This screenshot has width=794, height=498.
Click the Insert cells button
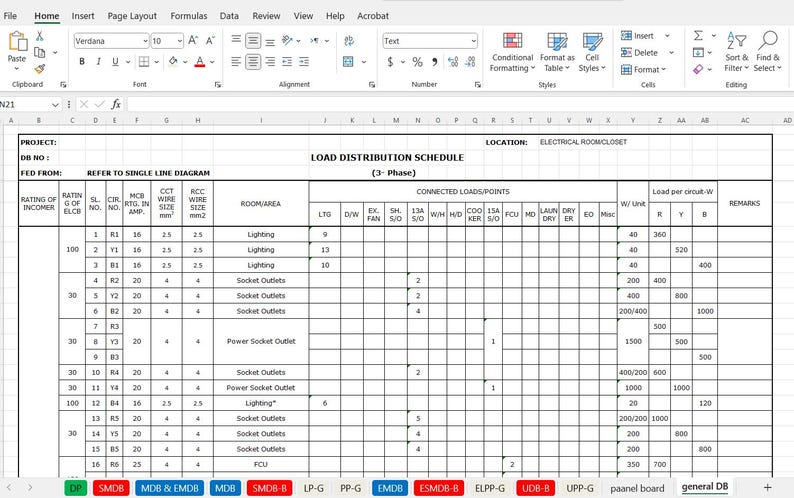point(638,35)
